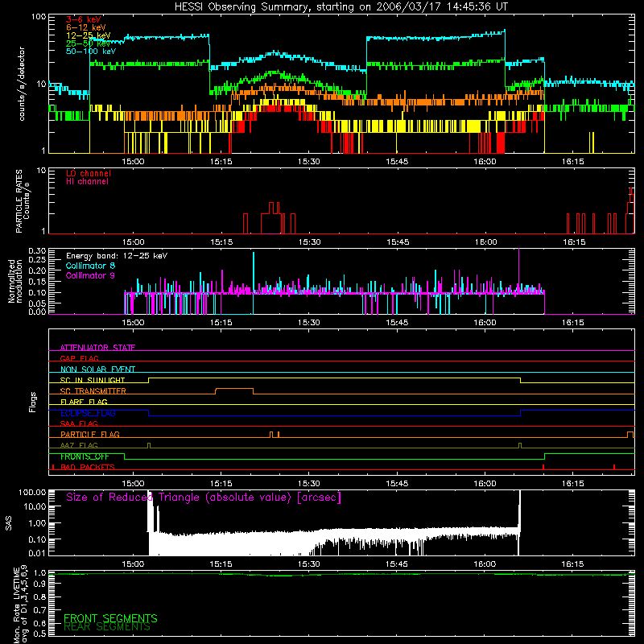Image resolution: width=644 pixels, height=644 pixels.
Task: Click the vertical Flags axis label
Action: click(x=33, y=402)
